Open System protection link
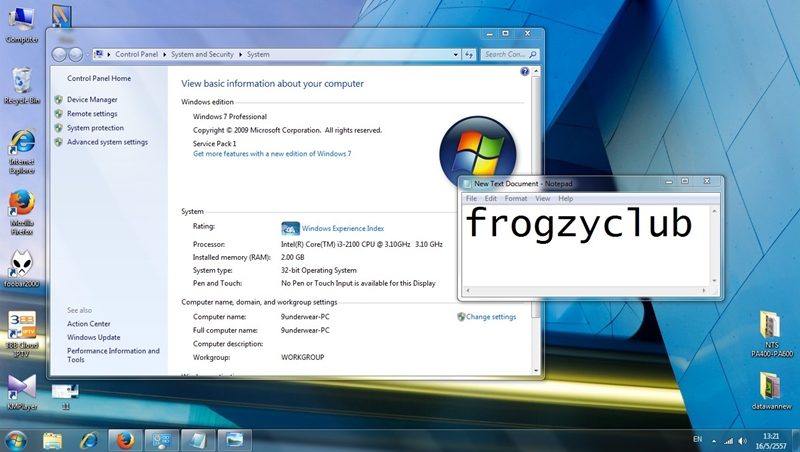Image resolution: width=800 pixels, height=452 pixels. 95,128
